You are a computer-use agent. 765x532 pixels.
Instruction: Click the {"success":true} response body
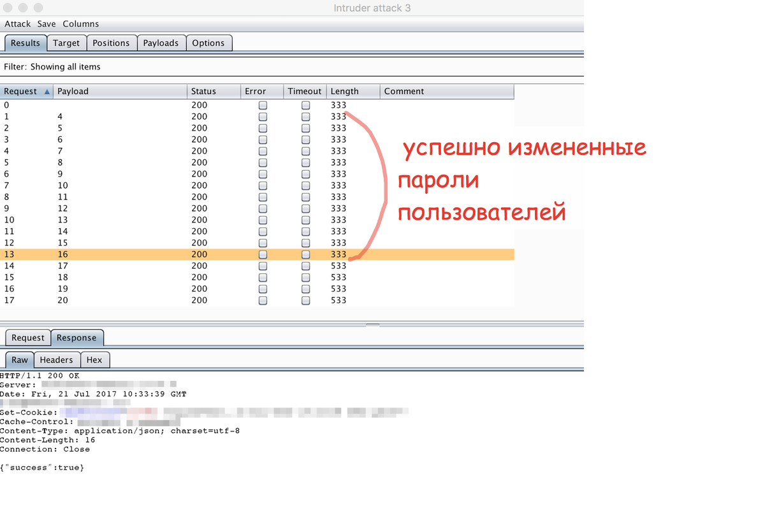coord(42,468)
